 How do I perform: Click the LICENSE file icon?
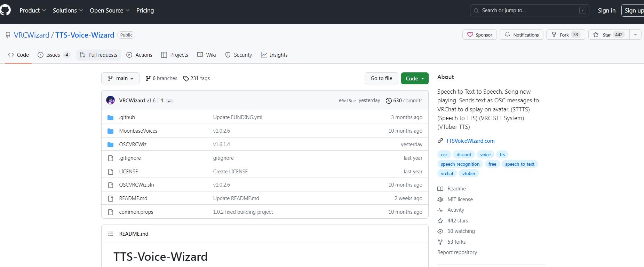111,172
